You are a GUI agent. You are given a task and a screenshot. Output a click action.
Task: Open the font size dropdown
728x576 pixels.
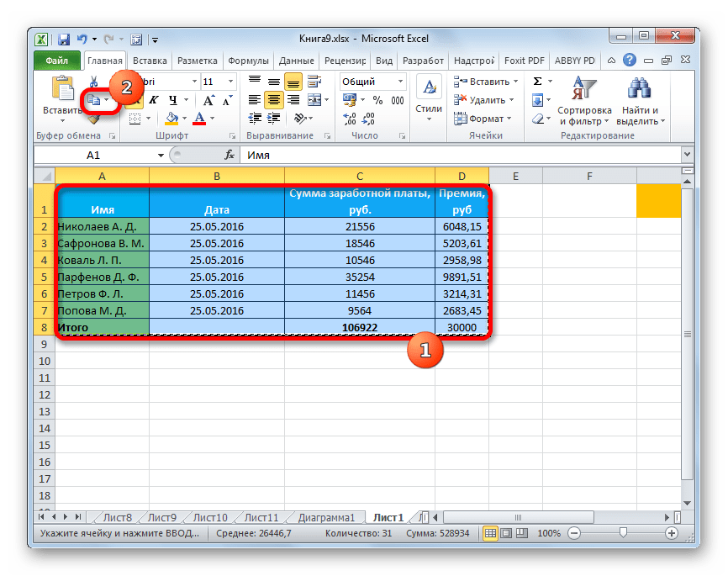[x=230, y=82]
